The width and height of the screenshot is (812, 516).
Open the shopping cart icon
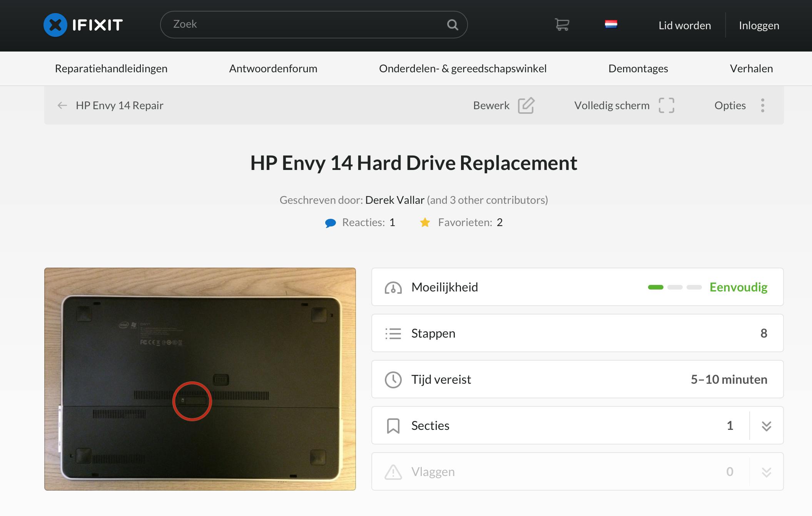[x=562, y=25]
